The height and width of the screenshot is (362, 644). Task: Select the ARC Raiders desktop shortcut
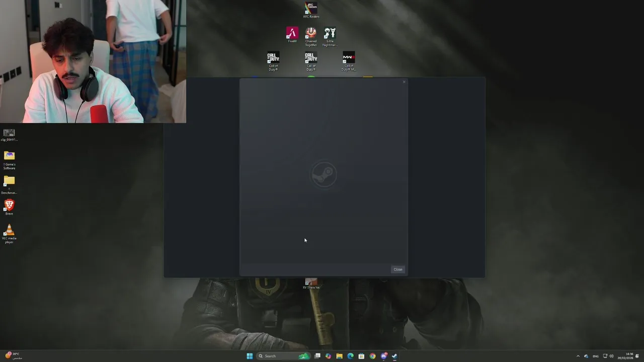(311, 10)
